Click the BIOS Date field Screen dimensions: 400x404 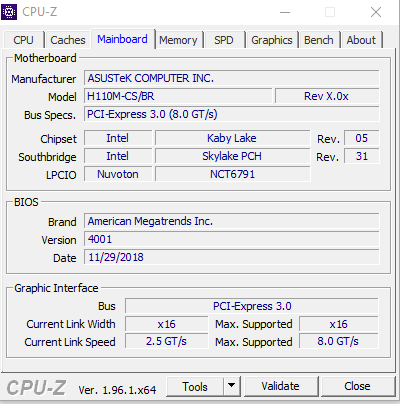click(232, 257)
